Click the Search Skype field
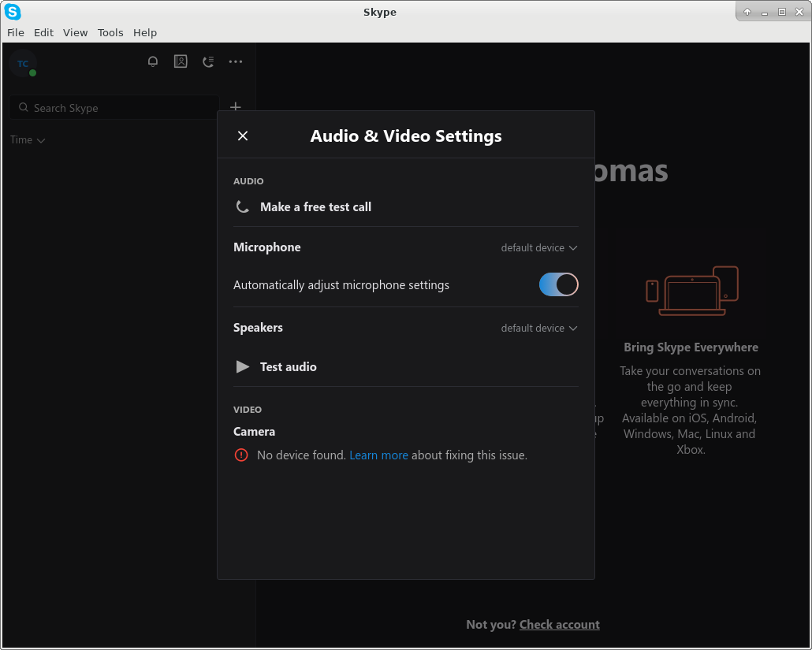This screenshot has height=650, width=812. 114,108
